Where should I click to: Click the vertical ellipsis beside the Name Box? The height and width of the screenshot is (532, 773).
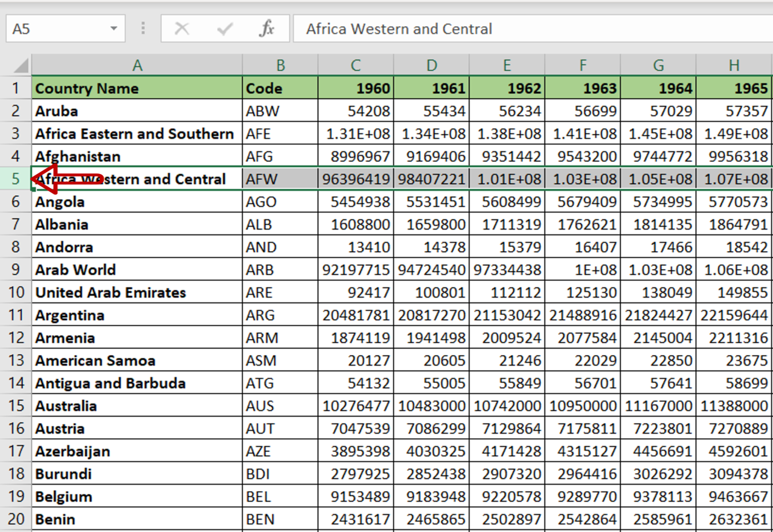pos(143,29)
